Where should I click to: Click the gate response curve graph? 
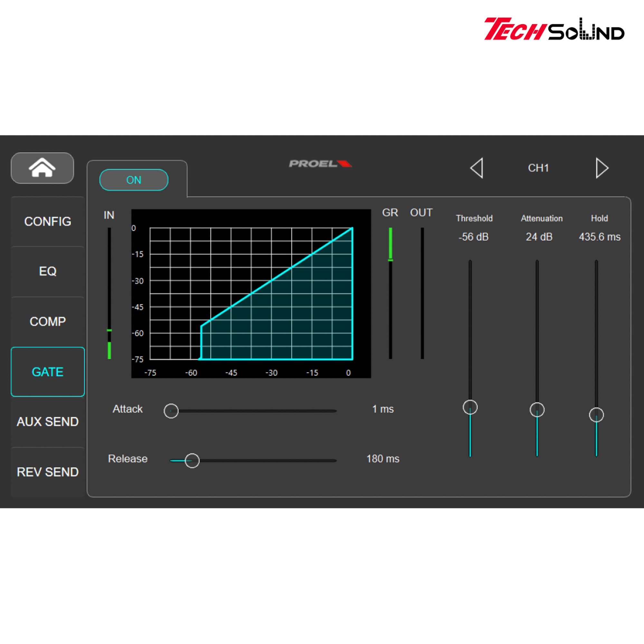252,293
